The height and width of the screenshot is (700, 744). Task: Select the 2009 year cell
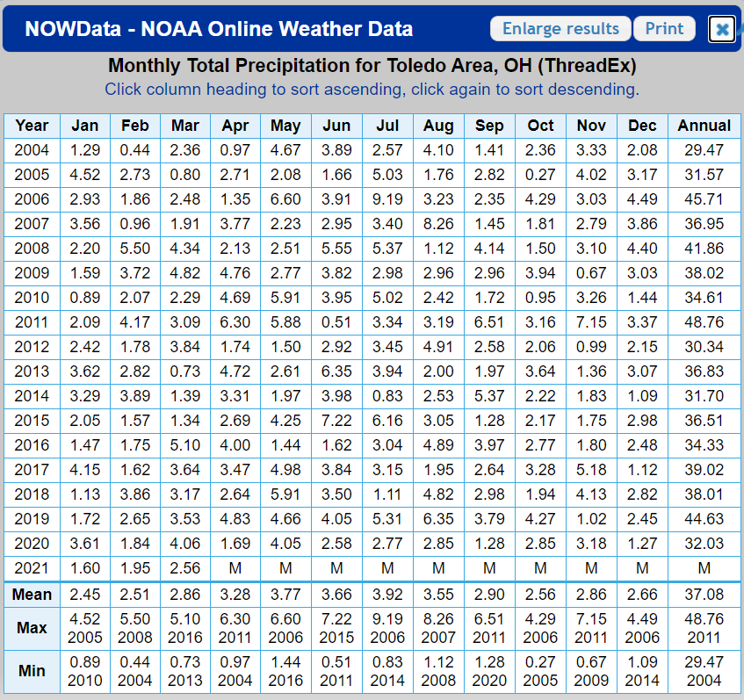click(x=32, y=273)
